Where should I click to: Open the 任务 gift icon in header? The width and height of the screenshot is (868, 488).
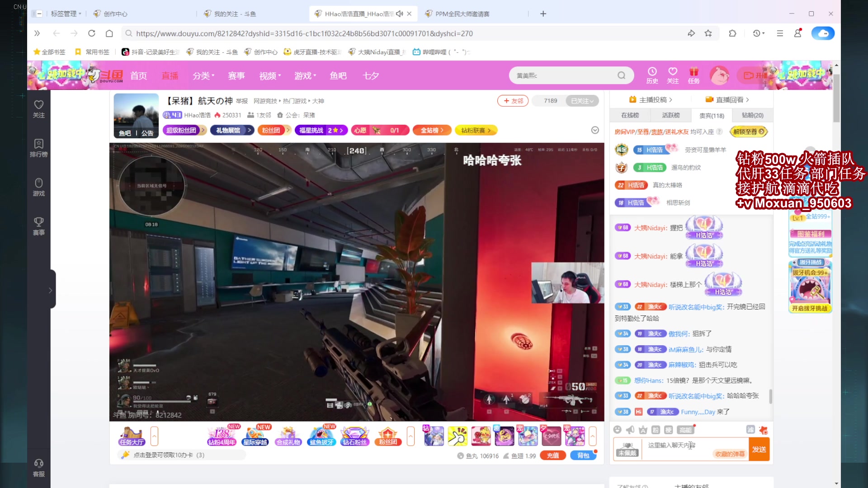click(693, 75)
